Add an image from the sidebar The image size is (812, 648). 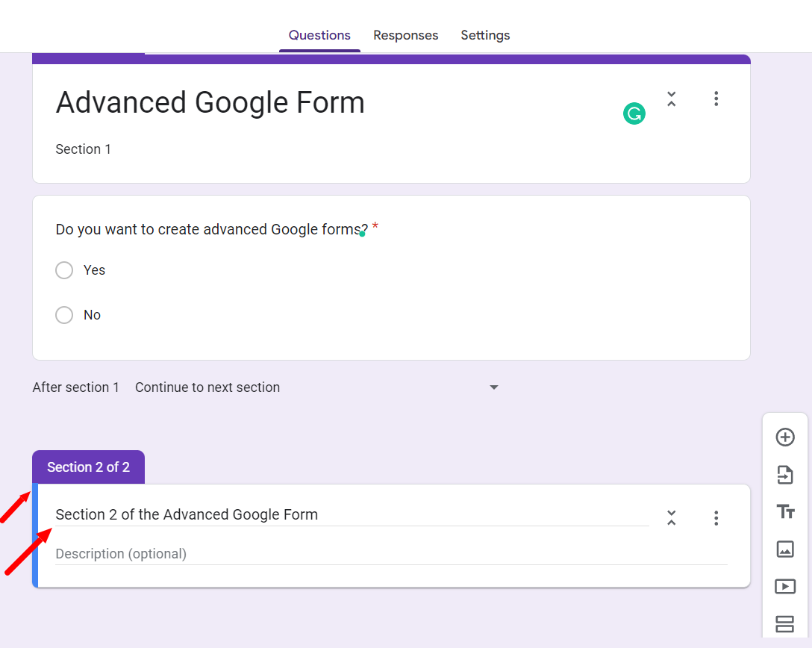[x=785, y=549]
